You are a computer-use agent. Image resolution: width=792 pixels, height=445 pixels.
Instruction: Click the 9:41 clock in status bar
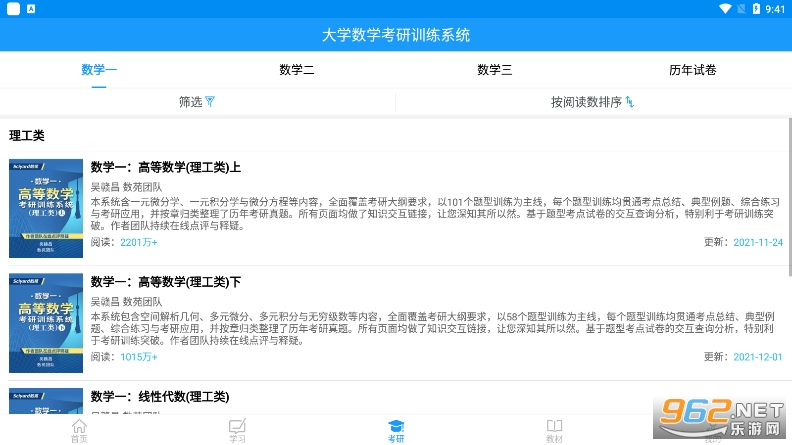tap(775, 9)
